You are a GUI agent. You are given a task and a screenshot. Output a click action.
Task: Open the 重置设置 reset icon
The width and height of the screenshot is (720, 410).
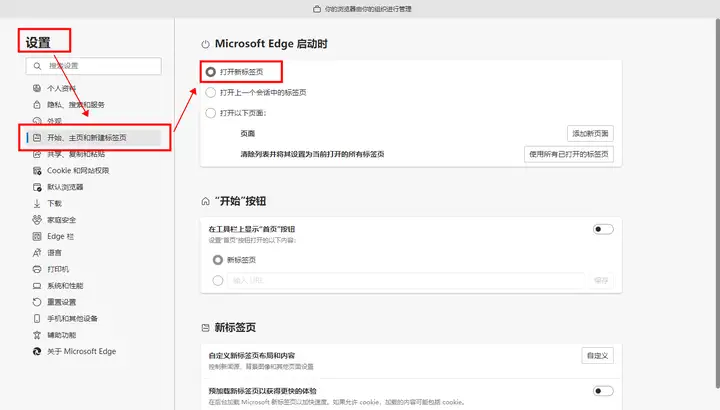(37, 302)
